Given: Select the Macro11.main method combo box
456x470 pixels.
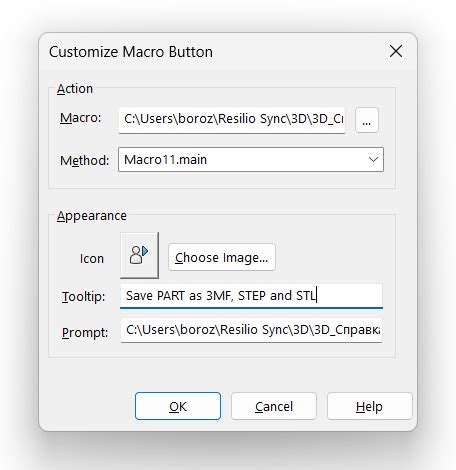Looking at the screenshot, I should click(x=251, y=160).
